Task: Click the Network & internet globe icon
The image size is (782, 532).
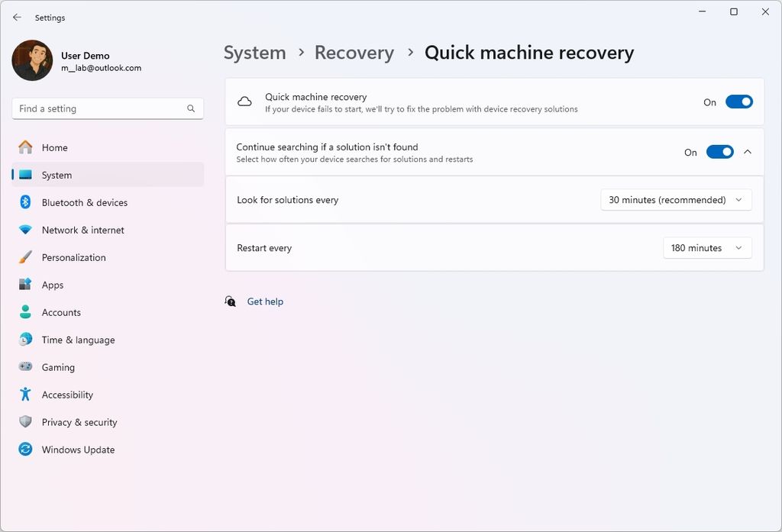Action: click(24, 230)
